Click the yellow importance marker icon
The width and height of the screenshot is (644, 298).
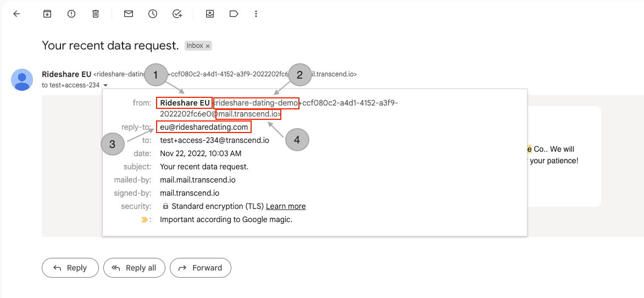tap(144, 220)
